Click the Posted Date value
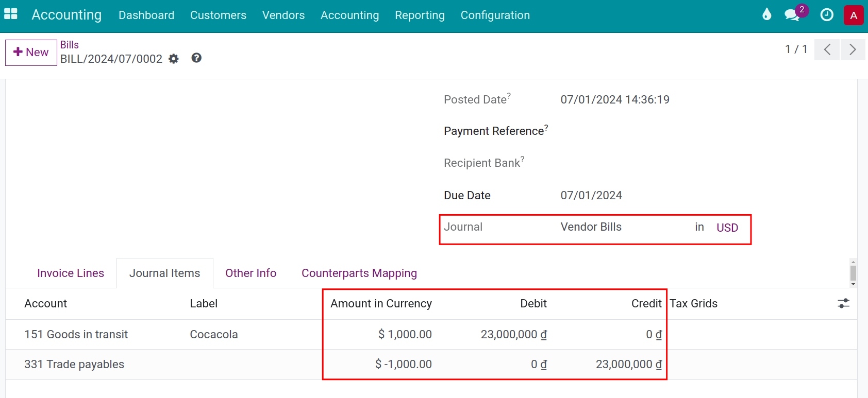868x398 pixels. [x=615, y=99]
